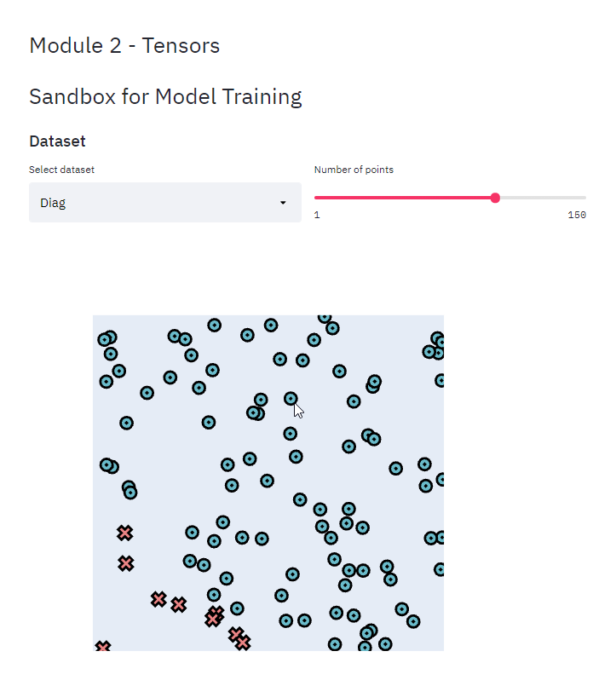Click the chevron arrow on the Diag combo box
616x686 pixels.
(x=283, y=203)
